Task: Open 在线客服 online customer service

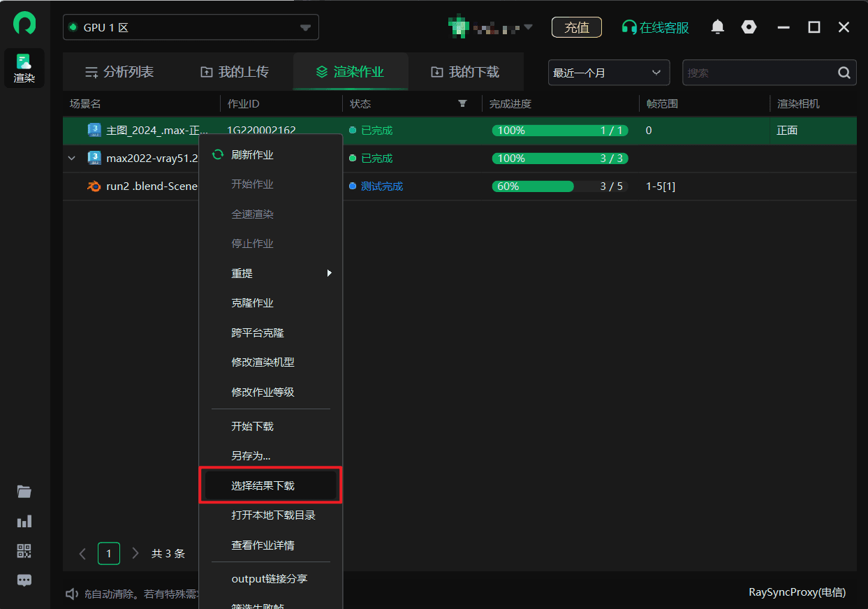Action: click(x=655, y=27)
